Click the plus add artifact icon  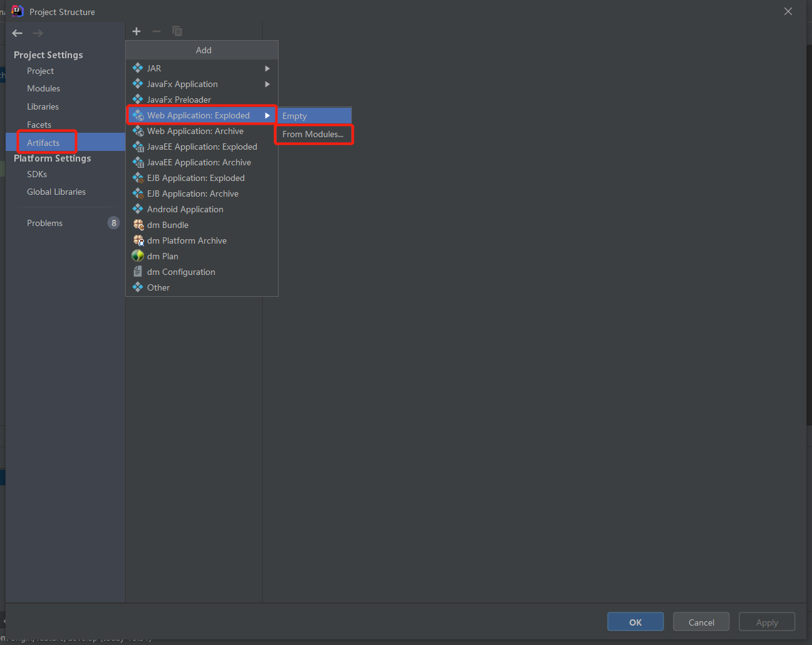tap(136, 31)
